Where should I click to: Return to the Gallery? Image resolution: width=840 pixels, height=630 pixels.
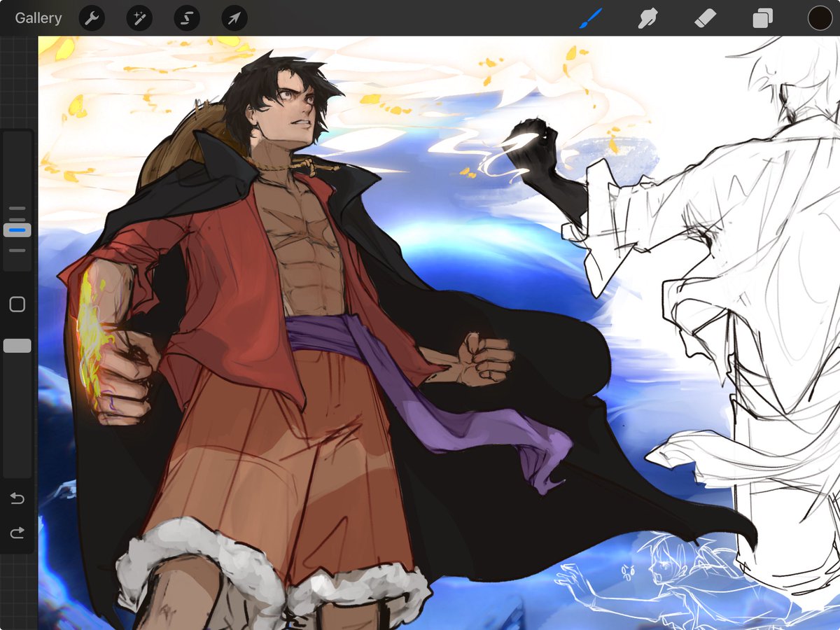[x=38, y=18]
